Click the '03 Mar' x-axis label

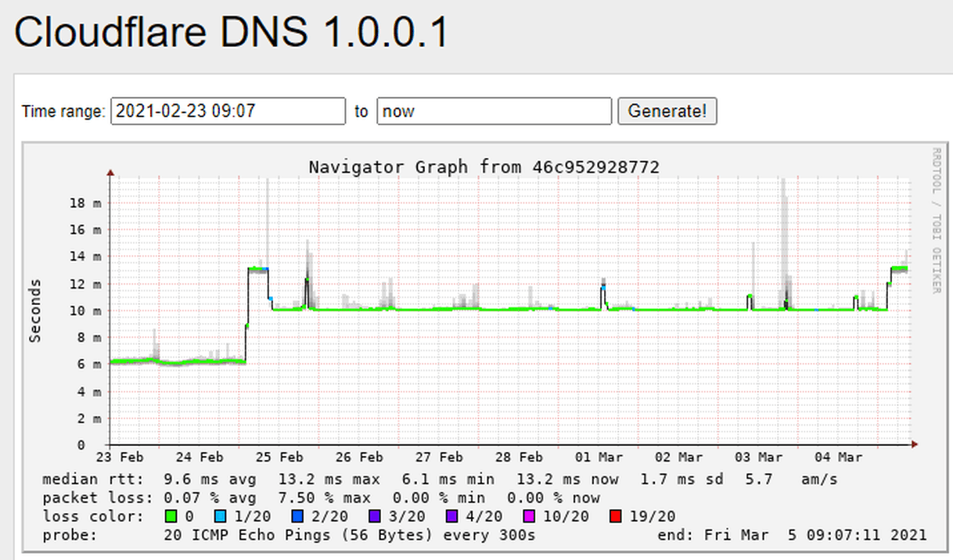760,458
